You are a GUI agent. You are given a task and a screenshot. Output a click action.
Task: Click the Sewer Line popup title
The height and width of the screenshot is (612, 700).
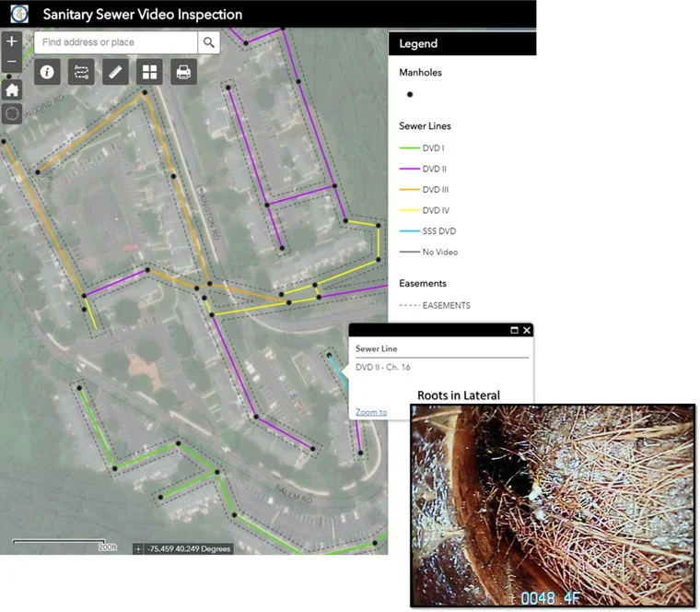[x=377, y=348]
